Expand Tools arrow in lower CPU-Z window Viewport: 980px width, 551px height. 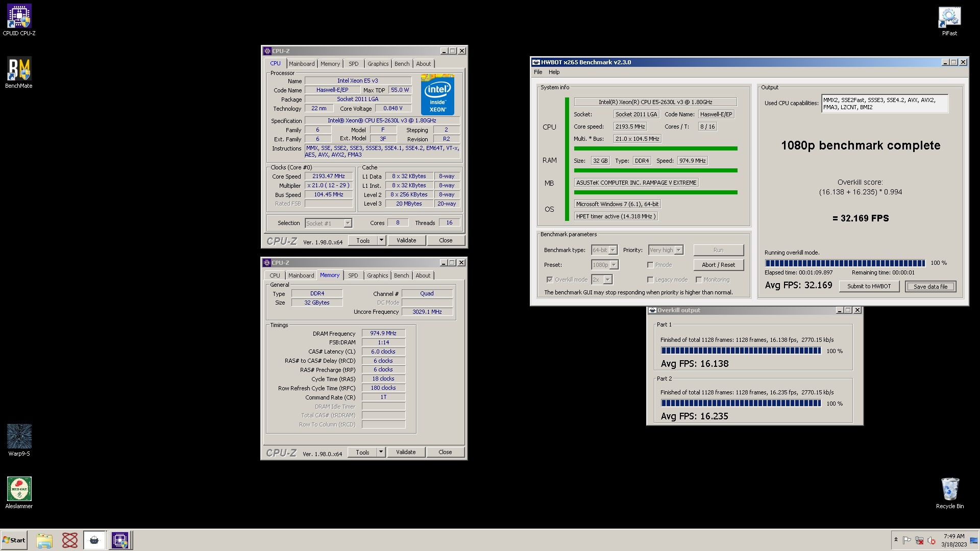[381, 452]
